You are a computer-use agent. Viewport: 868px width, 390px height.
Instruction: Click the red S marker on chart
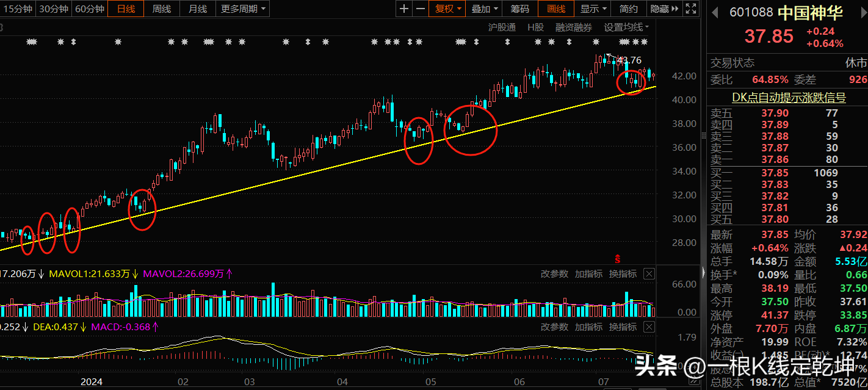click(618, 259)
